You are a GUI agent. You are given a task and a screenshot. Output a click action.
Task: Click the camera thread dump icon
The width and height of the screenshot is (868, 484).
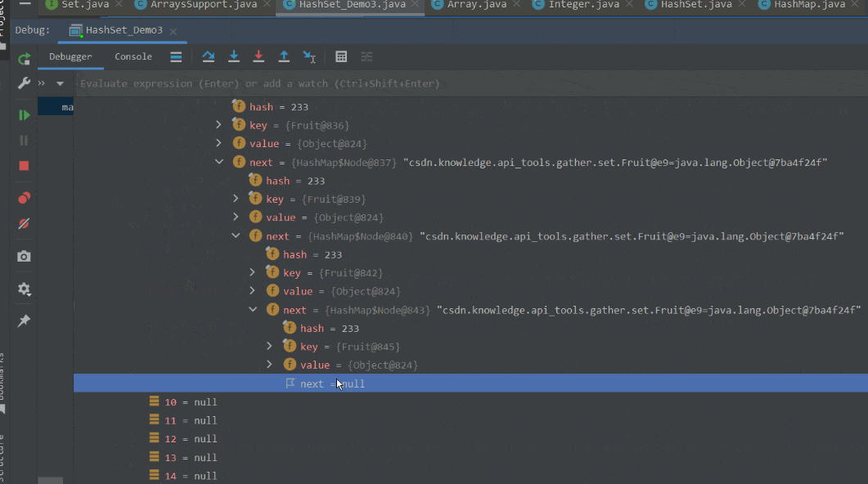24,256
